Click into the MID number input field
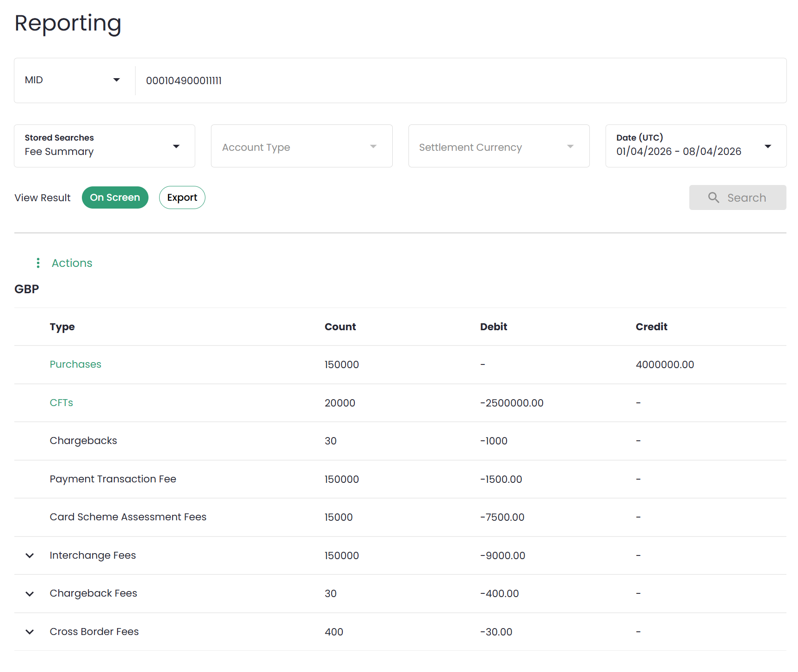 [458, 80]
